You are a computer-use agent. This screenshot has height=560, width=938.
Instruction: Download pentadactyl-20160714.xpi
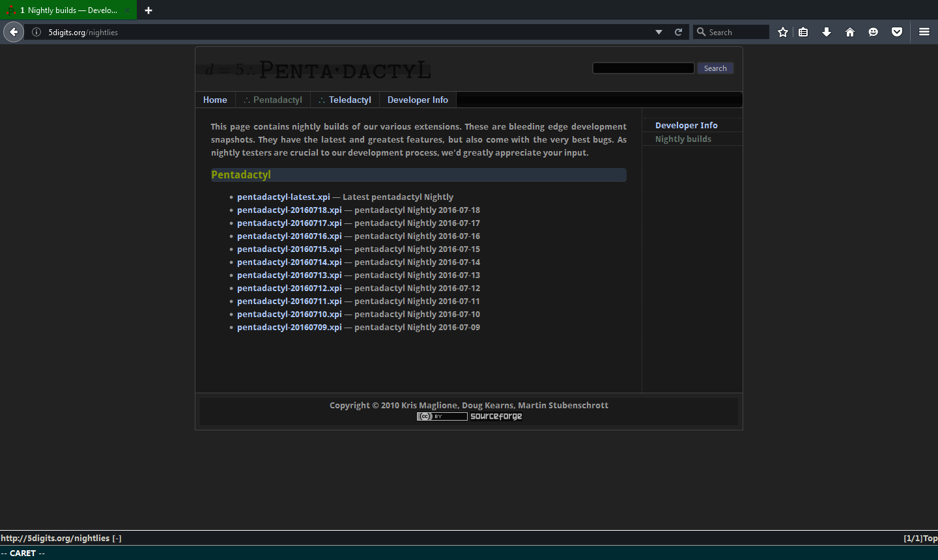tap(289, 262)
